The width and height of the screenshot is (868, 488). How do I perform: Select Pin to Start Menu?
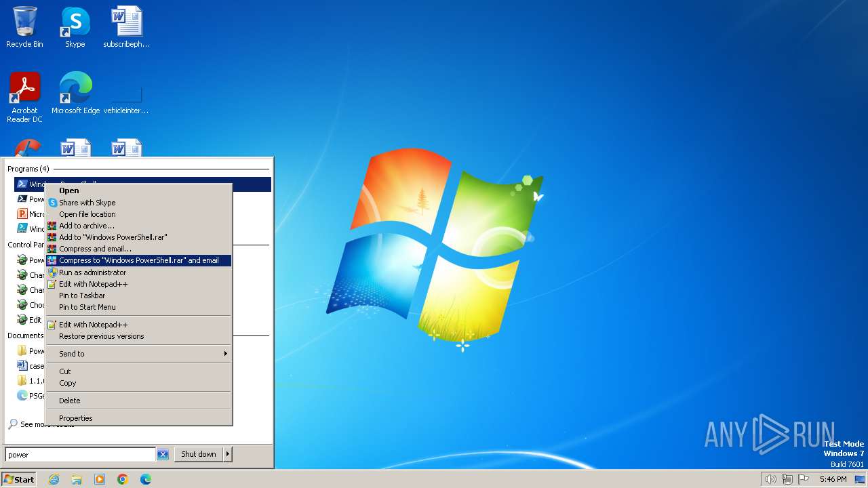click(x=138, y=307)
